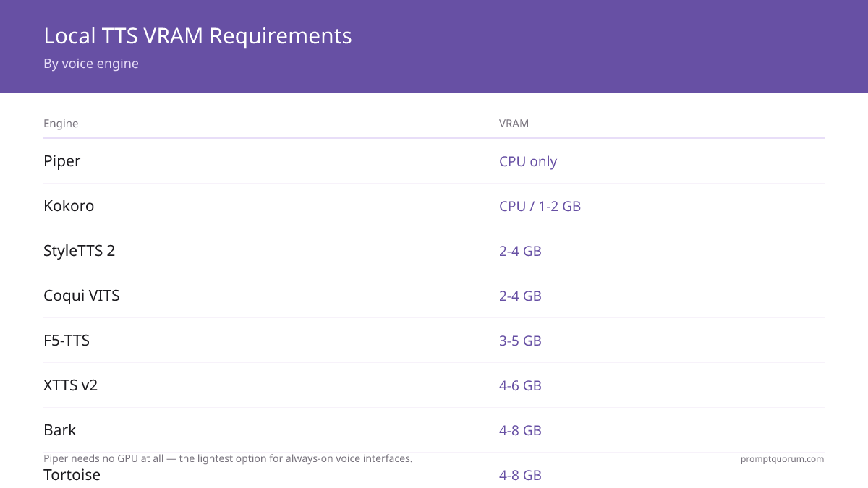Select the 'F5-TTS' engine name

(67, 341)
